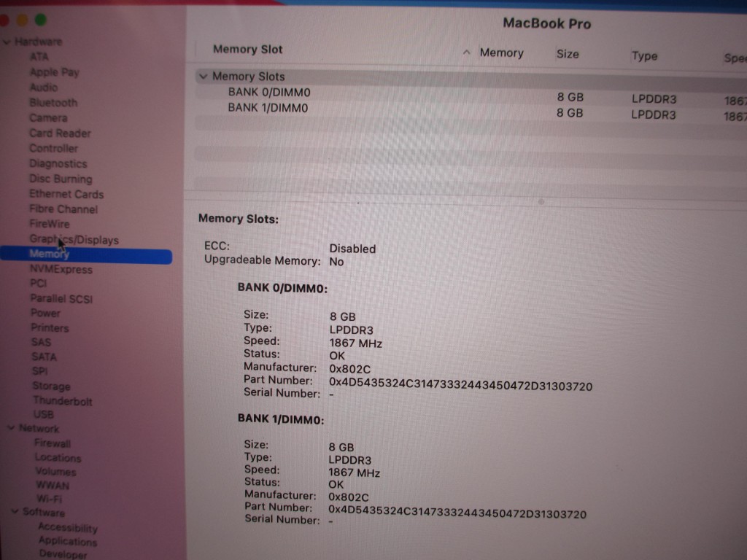
Task: Select Fibre Channel in sidebar
Action: click(63, 209)
